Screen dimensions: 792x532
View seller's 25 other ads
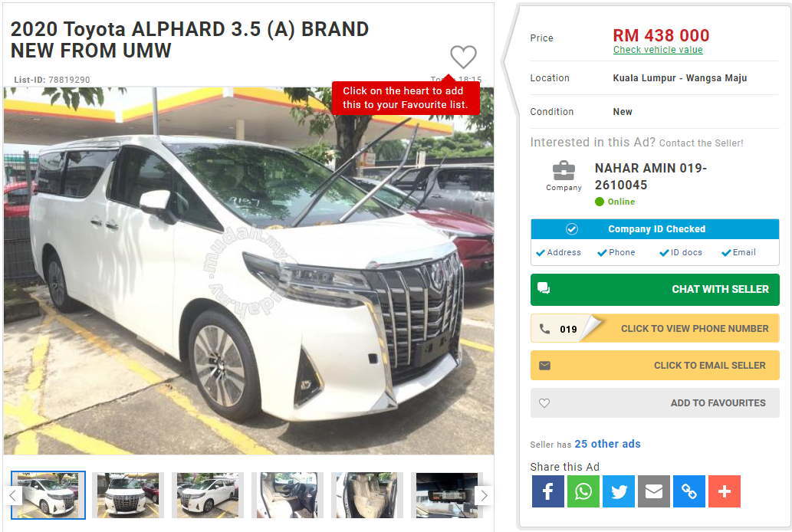[x=607, y=444]
